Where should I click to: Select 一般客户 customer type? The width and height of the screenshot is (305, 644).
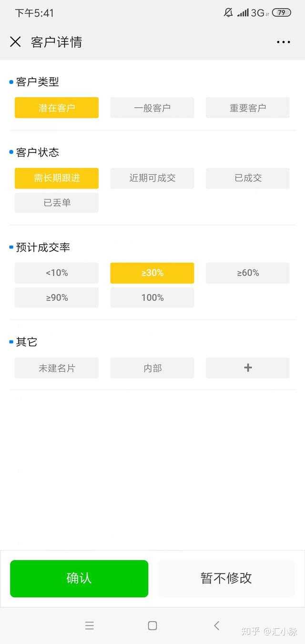tap(152, 108)
